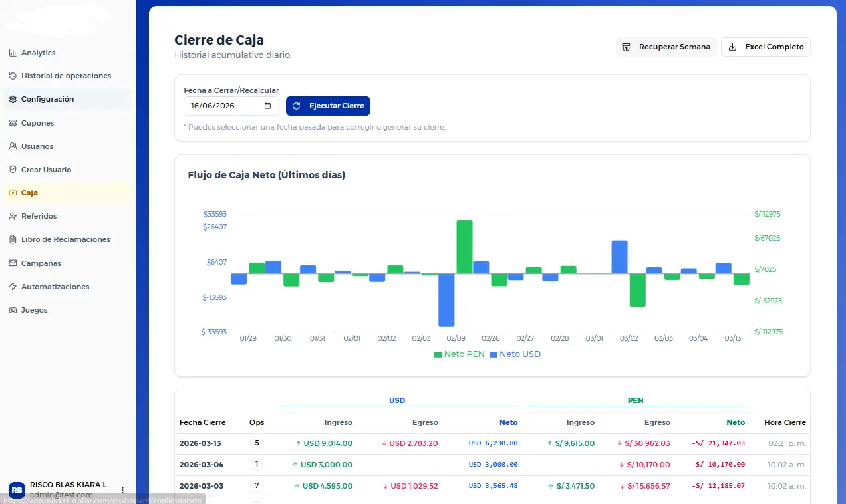Click the large negative blue bar at 02/09
Screen dimensions: 846x504
[446, 300]
